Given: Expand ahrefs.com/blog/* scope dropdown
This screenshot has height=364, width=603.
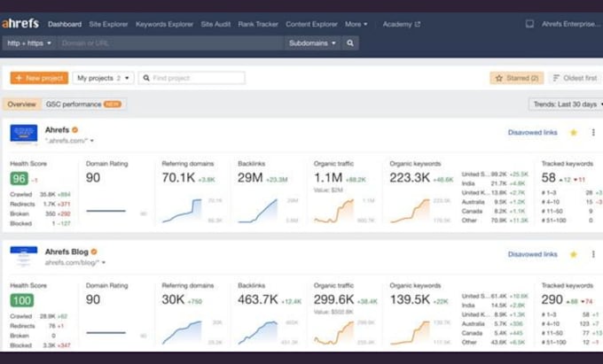Looking at the screenshot, I should point(75,263).
